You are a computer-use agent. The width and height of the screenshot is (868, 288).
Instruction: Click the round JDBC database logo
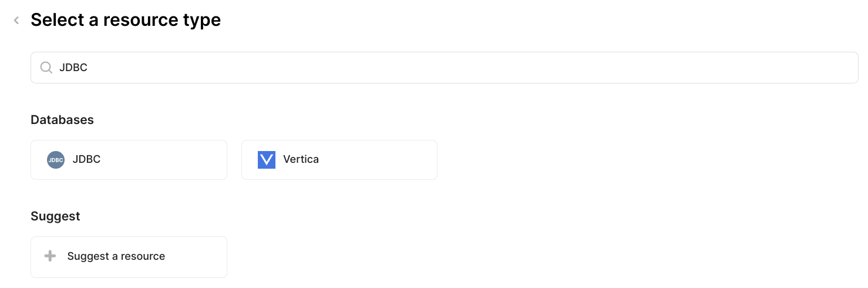56,160
